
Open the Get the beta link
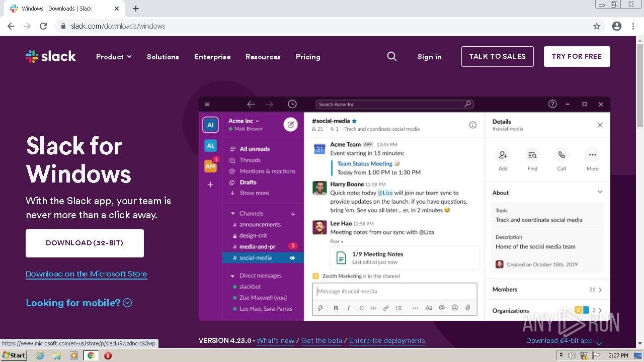click(321, 340)
